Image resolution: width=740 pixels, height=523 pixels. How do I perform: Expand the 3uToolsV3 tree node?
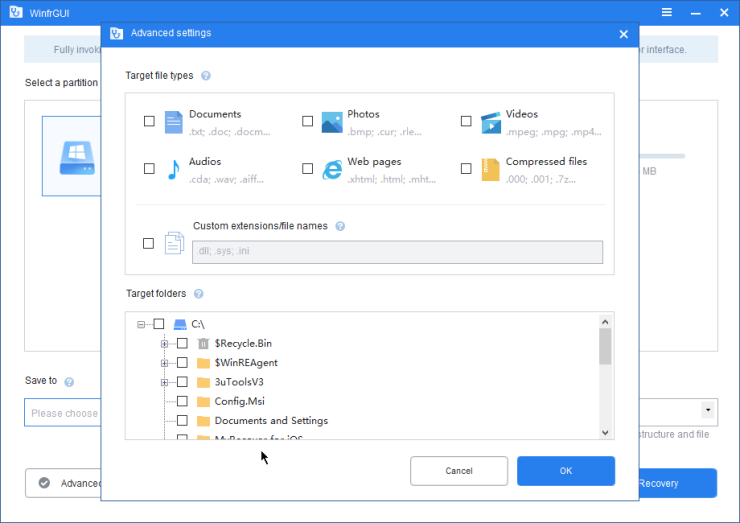point(164,383)
